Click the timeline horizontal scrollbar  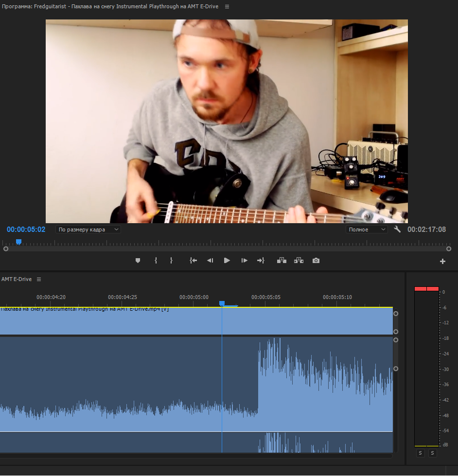196,456
